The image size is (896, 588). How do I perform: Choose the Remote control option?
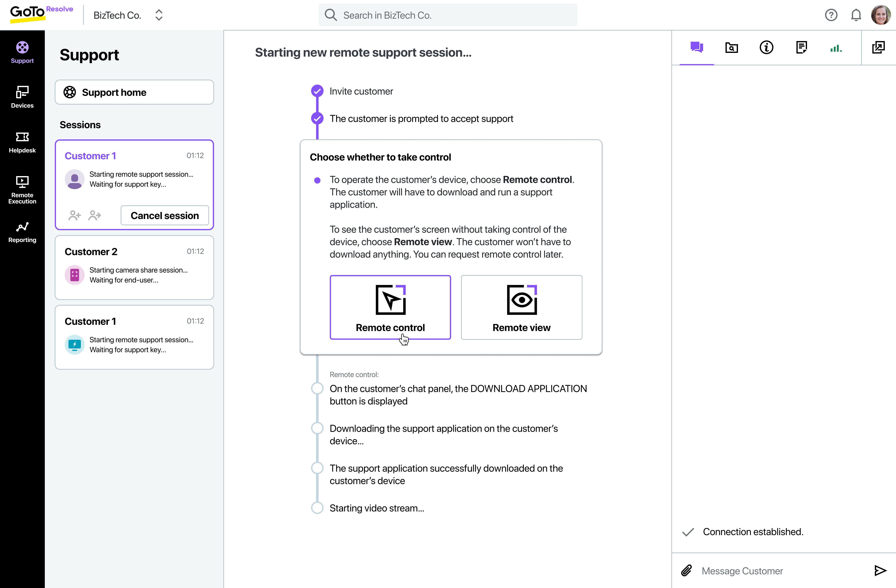click(x=390, y=307)
